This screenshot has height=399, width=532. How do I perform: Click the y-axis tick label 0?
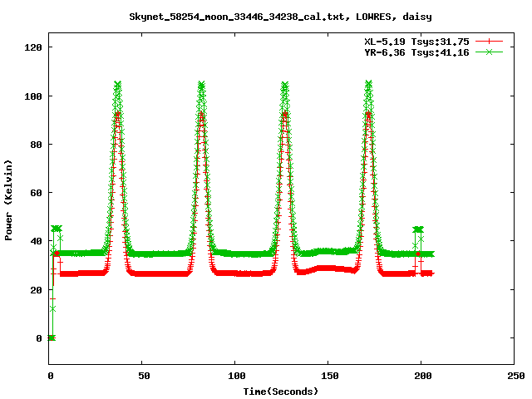[x=39, y=338]
